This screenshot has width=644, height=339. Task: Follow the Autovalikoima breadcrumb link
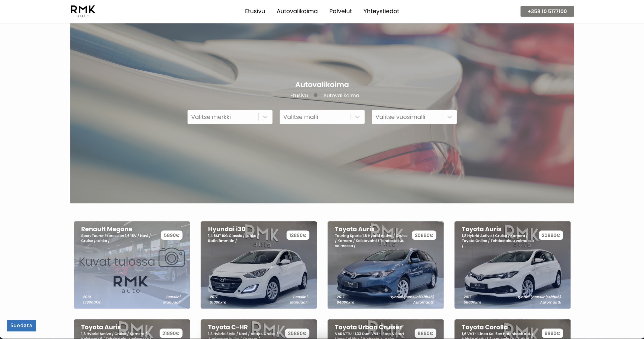(x=341, y=96)
